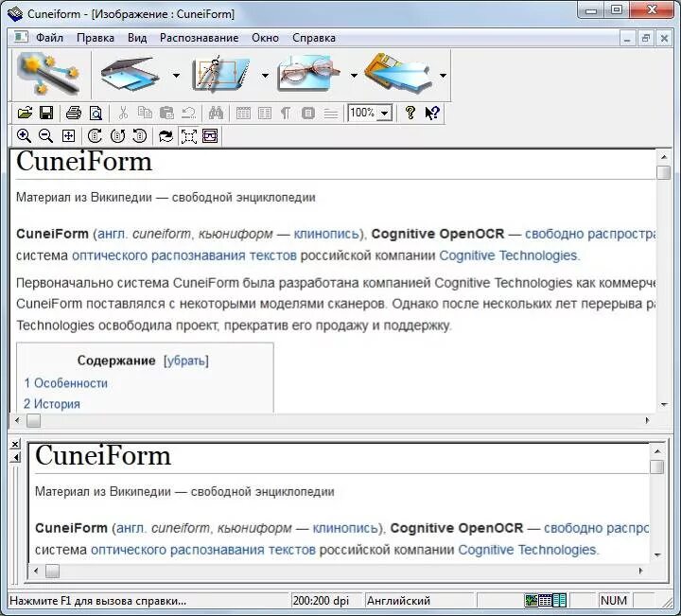The image size is (681, 616).
Task: Click the clipboard paste icon
Action: [x=166, y=113]
